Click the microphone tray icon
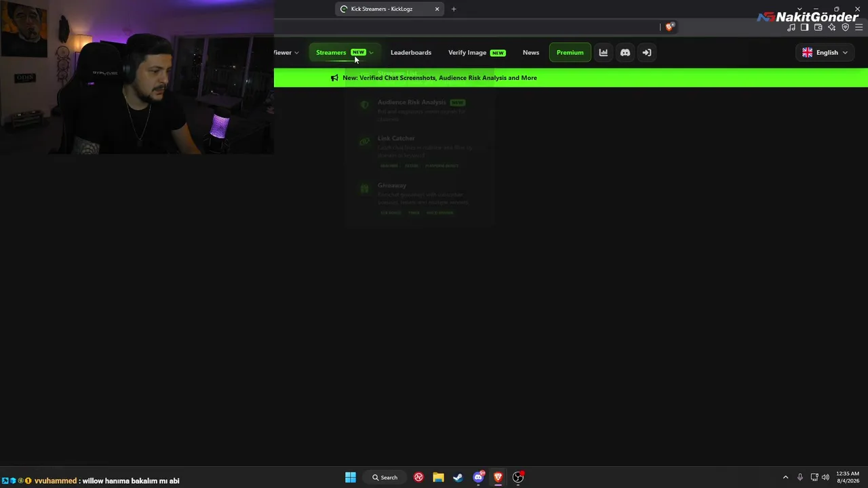The height and width of the screenshot is (488, 868). [x=800, y=477]
